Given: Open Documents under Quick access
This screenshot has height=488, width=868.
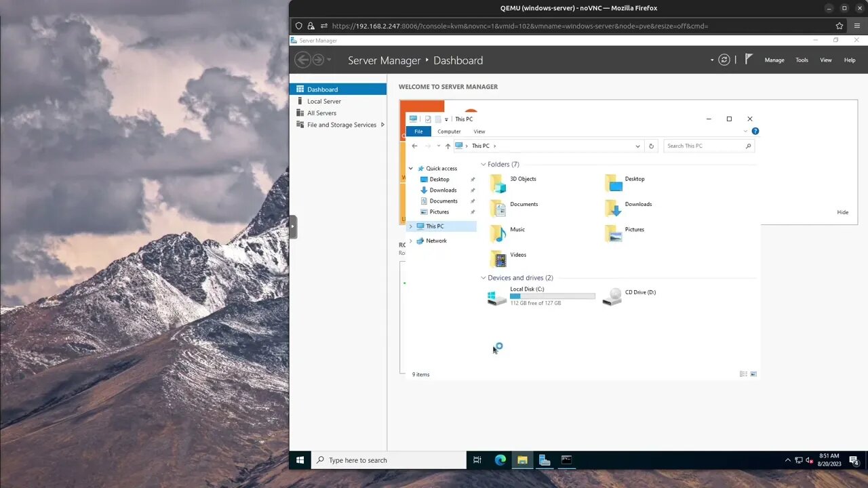Looking at the screenshot, I should tap(443, 201).
